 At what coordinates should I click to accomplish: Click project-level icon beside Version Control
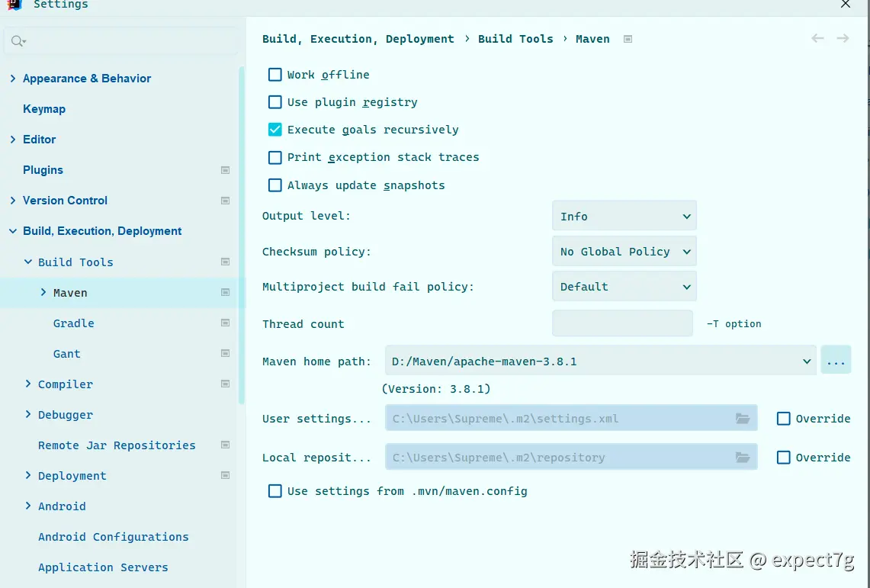225,201
